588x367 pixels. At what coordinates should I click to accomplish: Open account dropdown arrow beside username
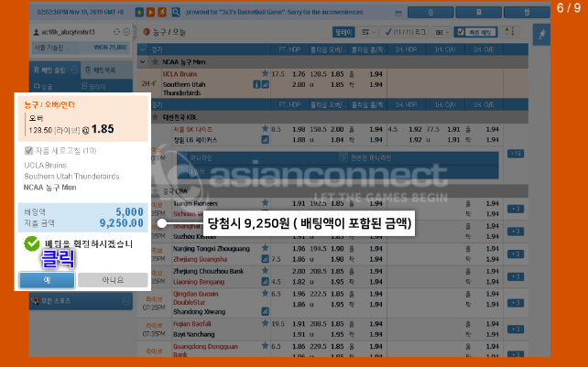point(126,32)
